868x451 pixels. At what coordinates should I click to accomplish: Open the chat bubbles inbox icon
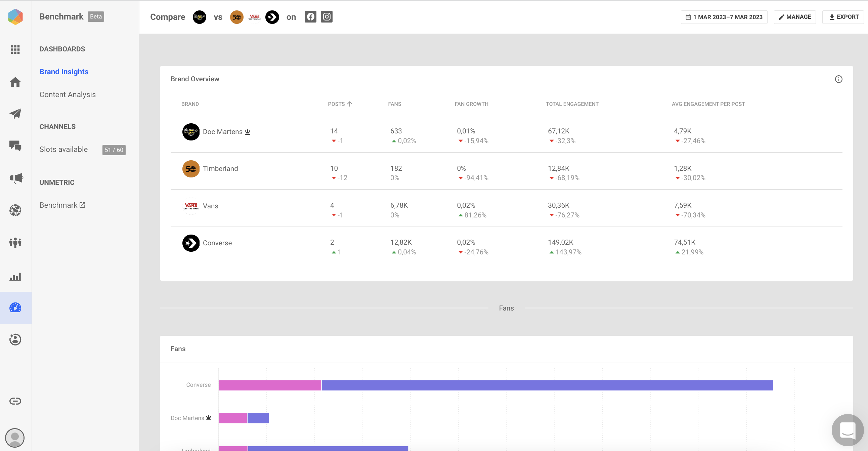pyautogui.click(x=15, y=146)
